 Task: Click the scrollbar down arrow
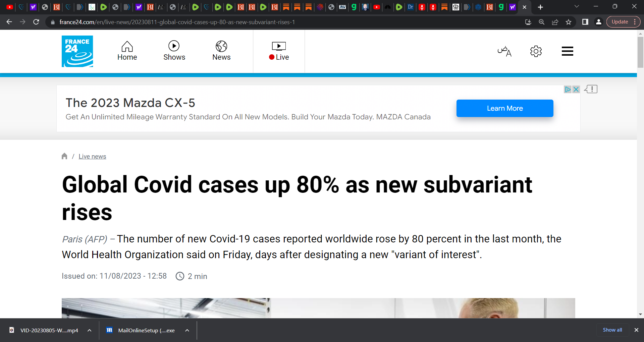pos(640,314)
